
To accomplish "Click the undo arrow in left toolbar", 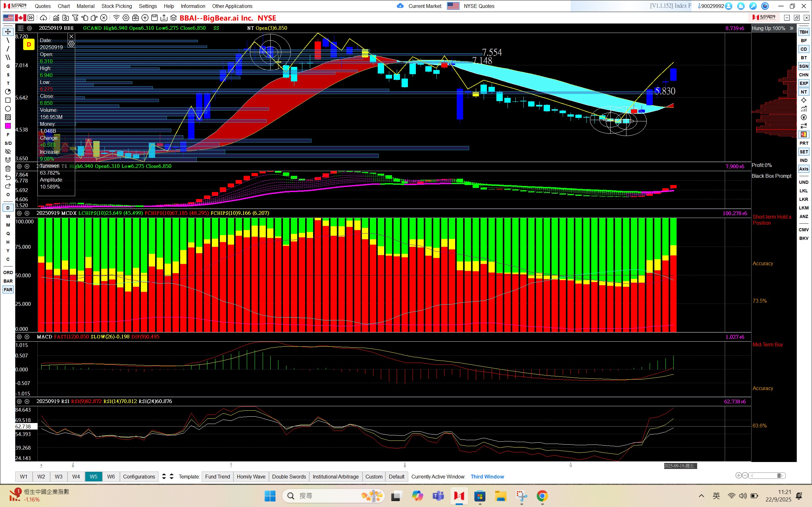I will click(8, 177).
